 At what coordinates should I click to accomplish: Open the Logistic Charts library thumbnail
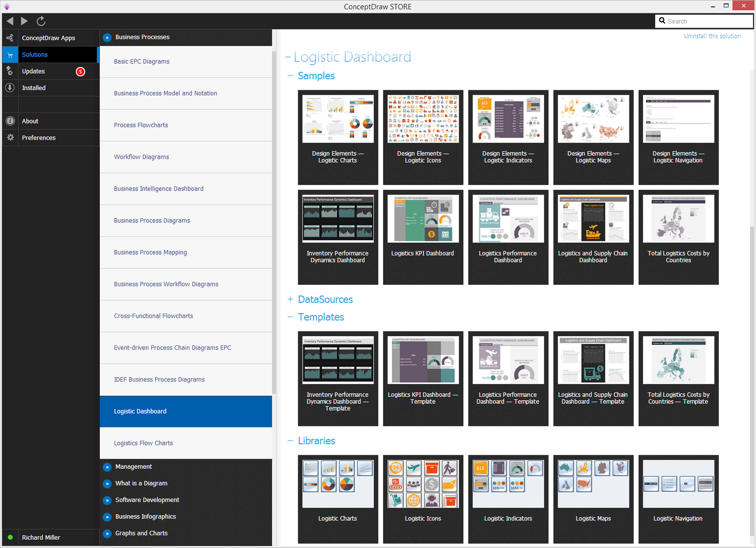click(338, 499)
